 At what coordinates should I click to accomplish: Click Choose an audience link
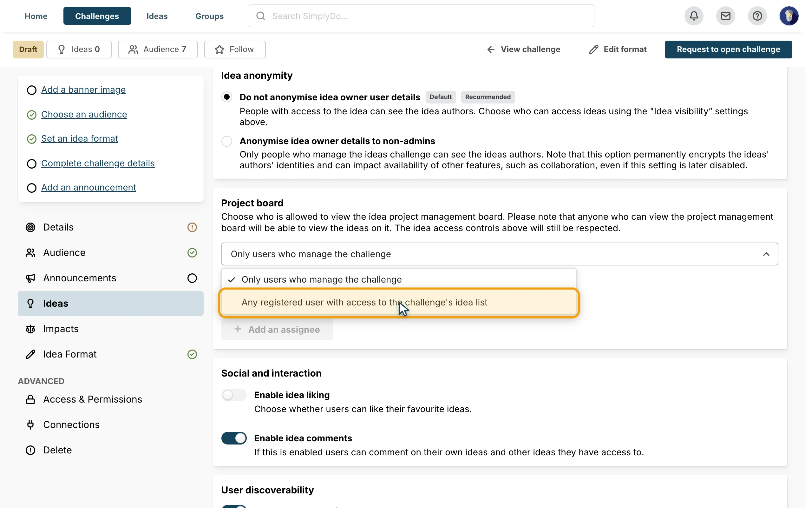(x=84, y=114)
